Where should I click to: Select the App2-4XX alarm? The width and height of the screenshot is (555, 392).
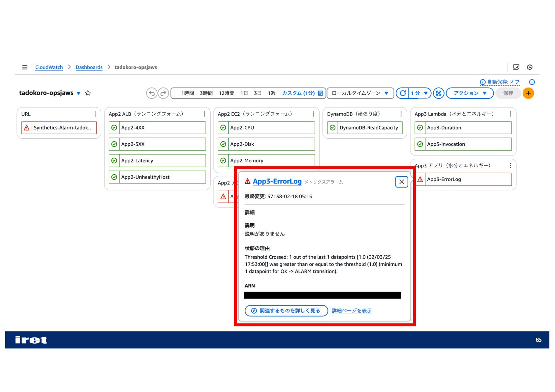[157, 127]
